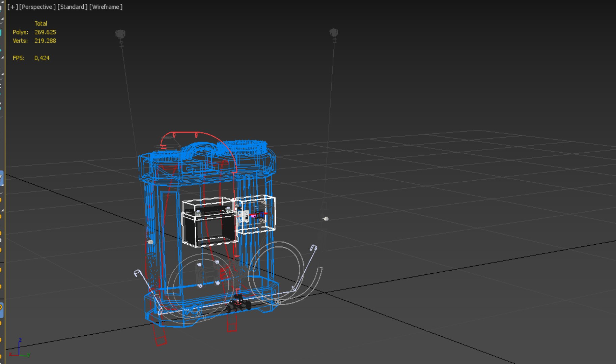Image resolution: width=616 pixels, height=364 pixels.
Task: Select the small black buggy model at base
Action: [x=239, y=303]
